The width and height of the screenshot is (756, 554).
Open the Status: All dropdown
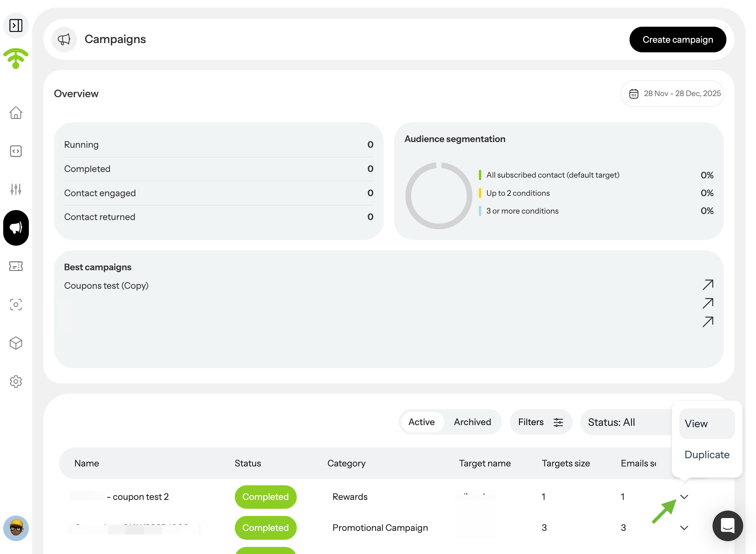tap(626, 422)
